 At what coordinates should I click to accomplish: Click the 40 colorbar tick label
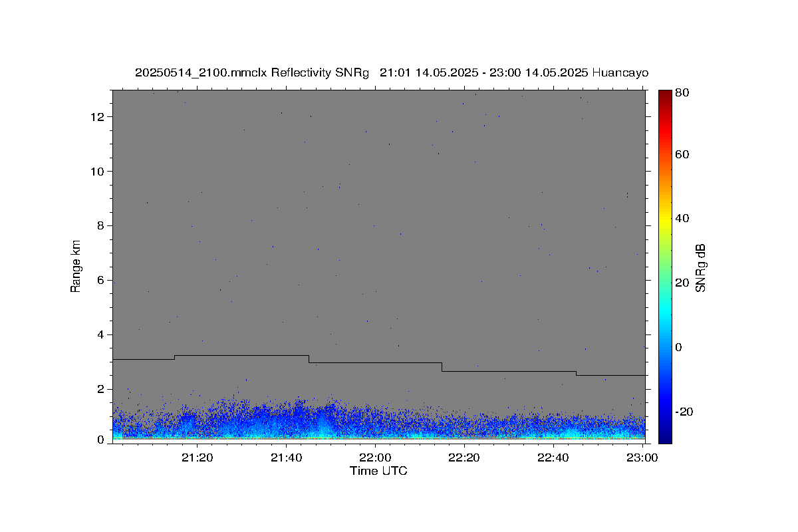(682, 219)
